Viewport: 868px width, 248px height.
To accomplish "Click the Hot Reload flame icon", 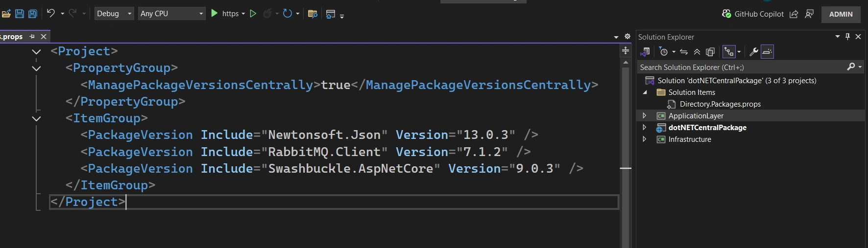I will [267, 14].
